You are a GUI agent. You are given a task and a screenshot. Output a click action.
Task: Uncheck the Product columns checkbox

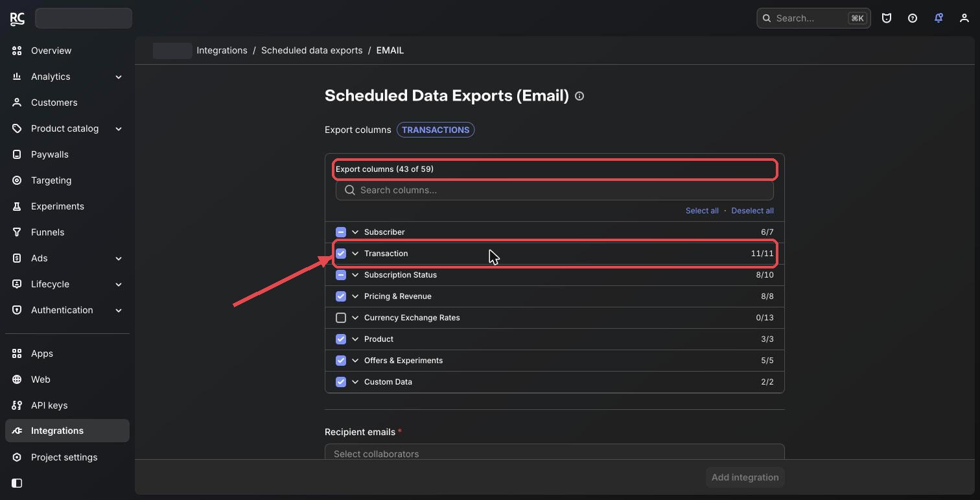[x=341, y=339]
